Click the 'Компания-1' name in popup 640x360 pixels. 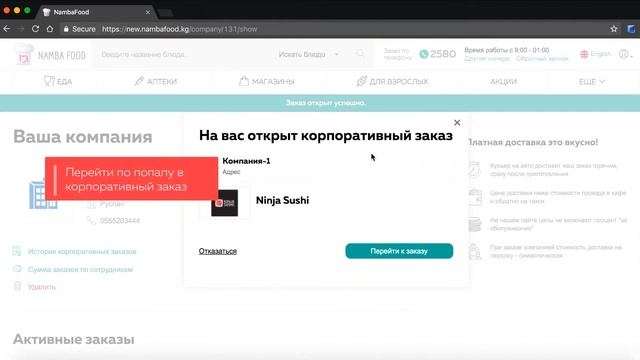click(246, 161)
